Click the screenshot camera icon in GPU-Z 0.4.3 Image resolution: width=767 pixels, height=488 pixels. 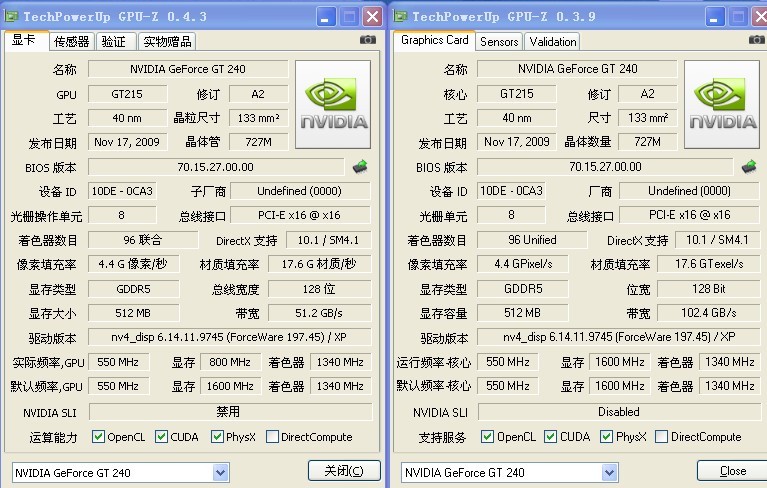click(368, 40)
